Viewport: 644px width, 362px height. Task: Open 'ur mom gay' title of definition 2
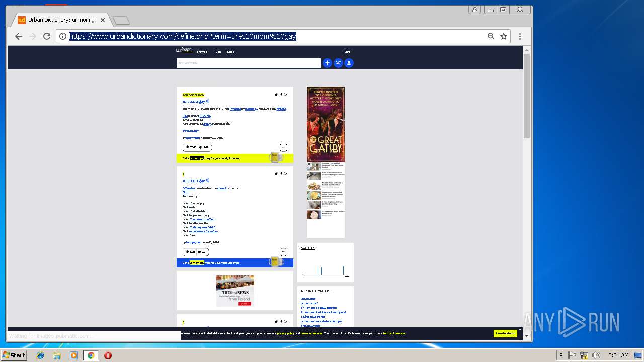pos(193,180)
